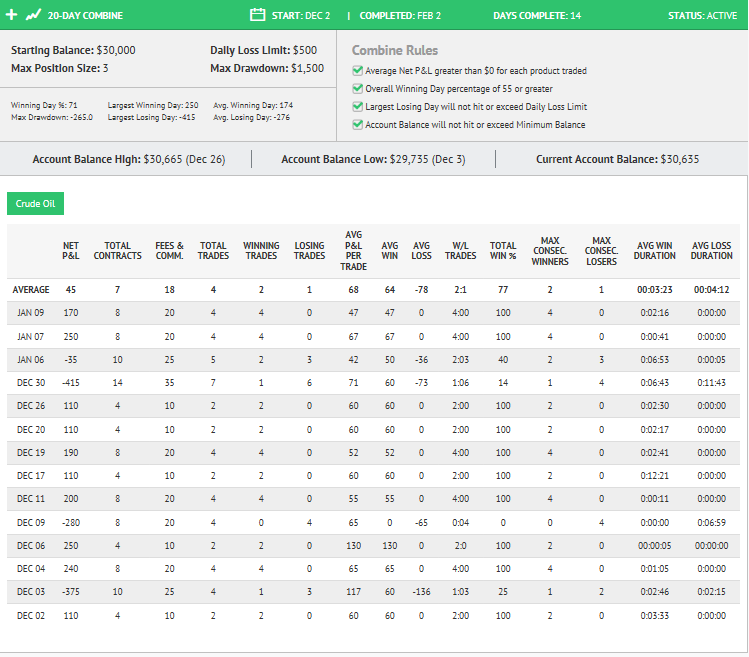Select the AVERAGE row label

pyautogui.click(x=31, y=290)
